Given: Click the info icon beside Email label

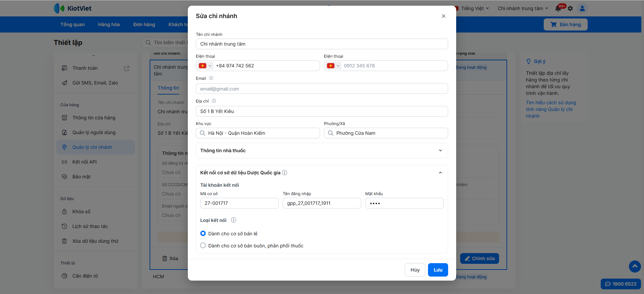Looking at the screenshot, I should (211, 78).
